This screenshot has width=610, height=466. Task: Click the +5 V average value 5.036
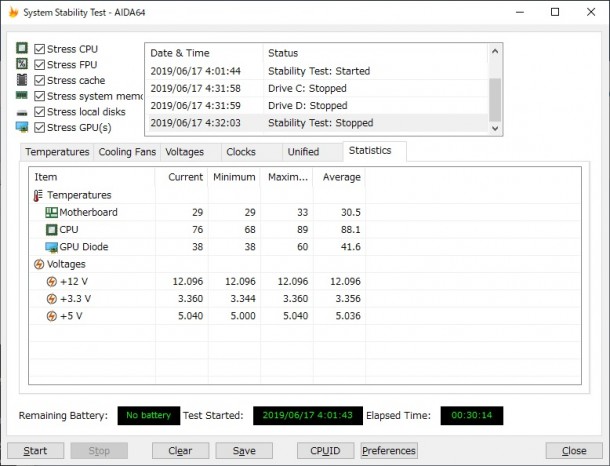click(x=348, y=316)
